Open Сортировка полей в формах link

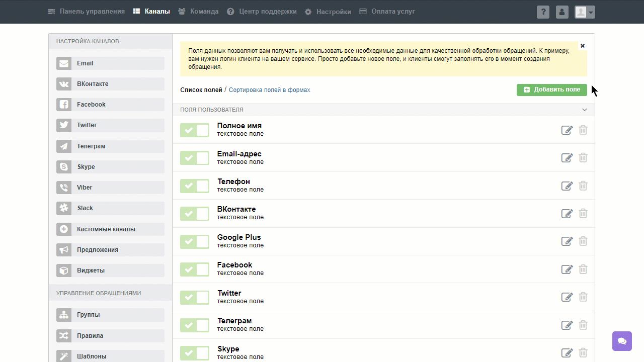coord(270,90)
